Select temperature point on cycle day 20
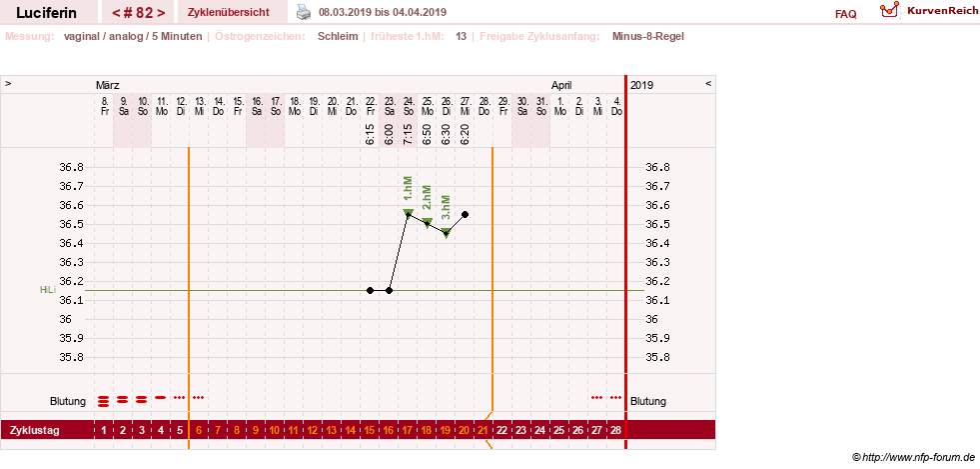This screenshot has height=469, width=980. (465, 214)
